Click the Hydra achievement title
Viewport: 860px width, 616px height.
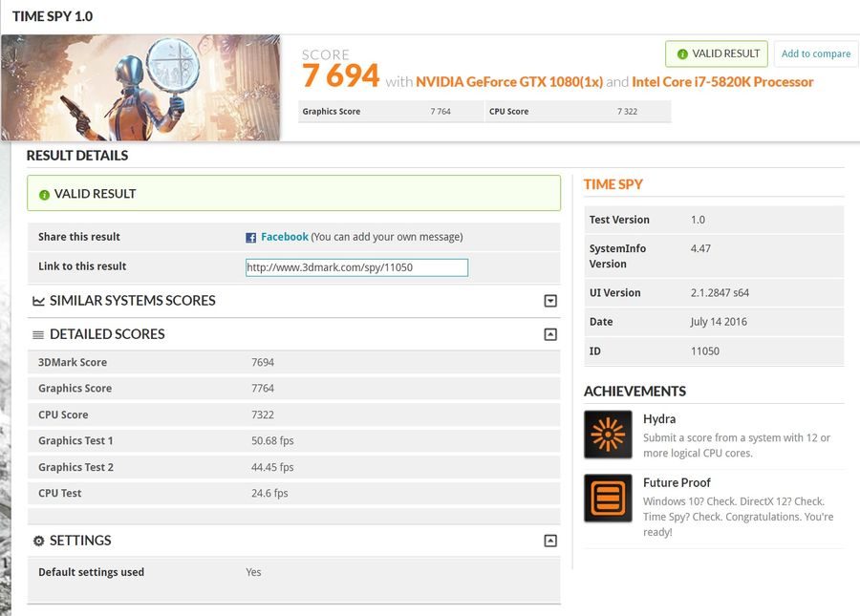pyautogui.click(x=659, y=419)
